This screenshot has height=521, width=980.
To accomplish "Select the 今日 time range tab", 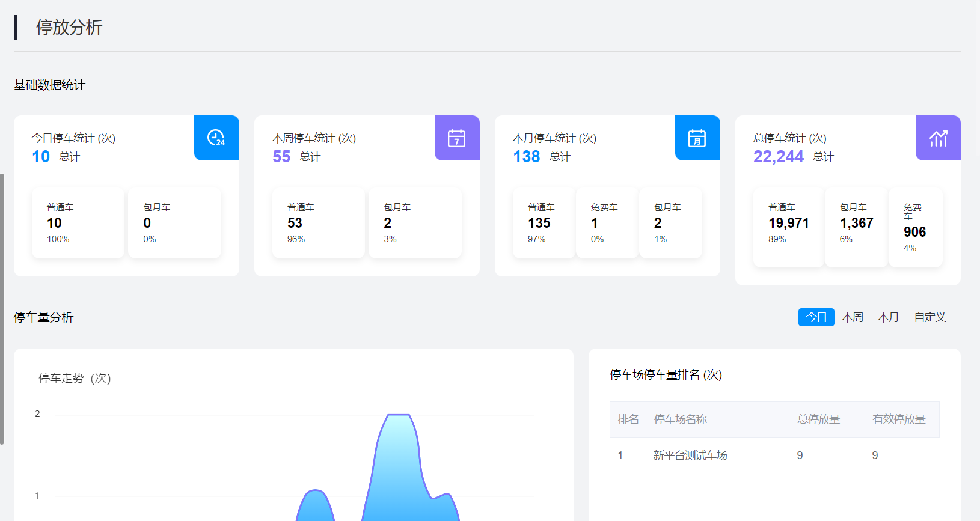I will pyautogui.click(x=816, y=317).
